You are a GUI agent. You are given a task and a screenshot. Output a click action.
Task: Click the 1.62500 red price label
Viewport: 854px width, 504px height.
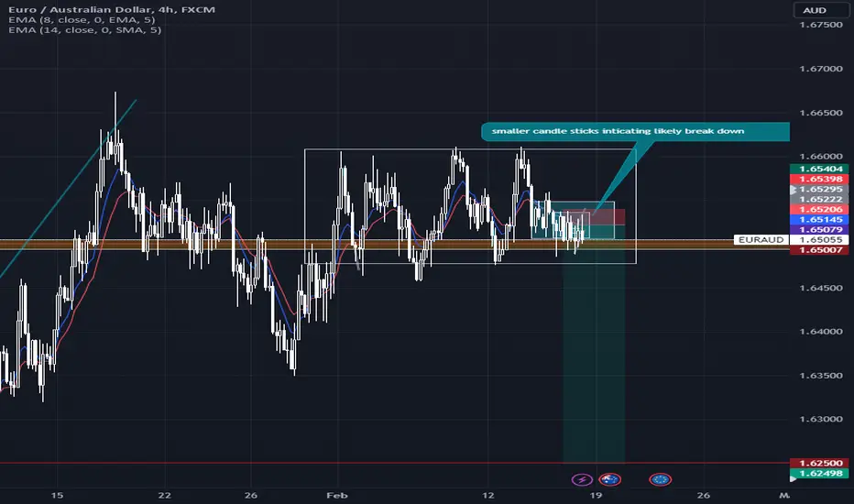[819, 463]
